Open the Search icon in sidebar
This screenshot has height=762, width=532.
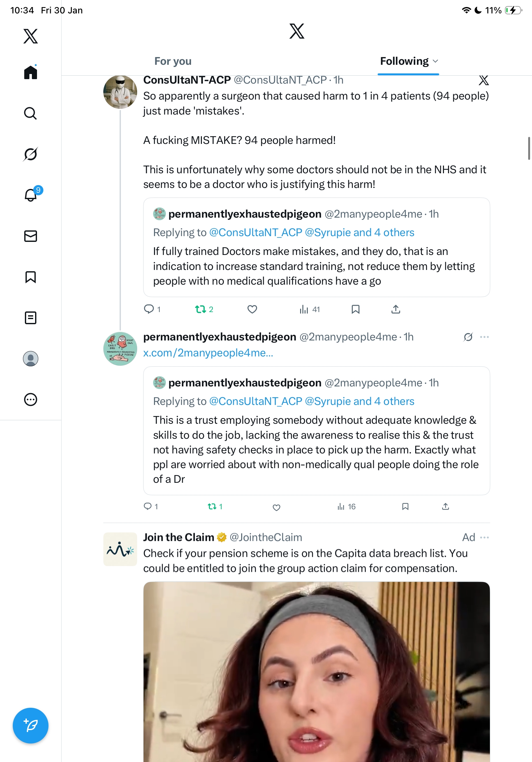(x=30, y=114)
